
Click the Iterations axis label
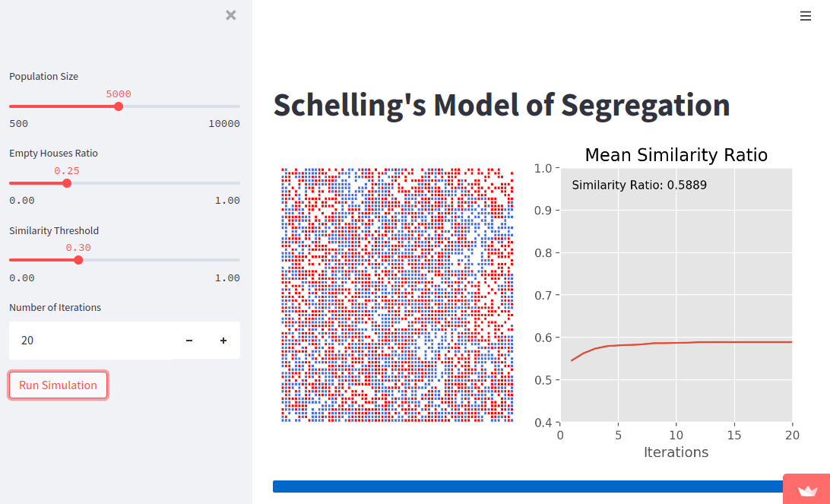[x=676, y=452]
